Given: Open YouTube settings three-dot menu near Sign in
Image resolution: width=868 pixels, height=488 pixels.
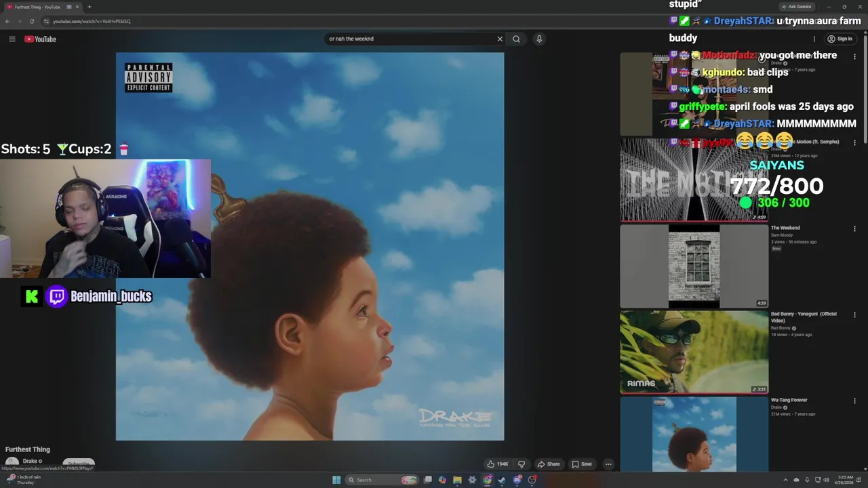Looking at the screenshot, I should pos(814,39).
